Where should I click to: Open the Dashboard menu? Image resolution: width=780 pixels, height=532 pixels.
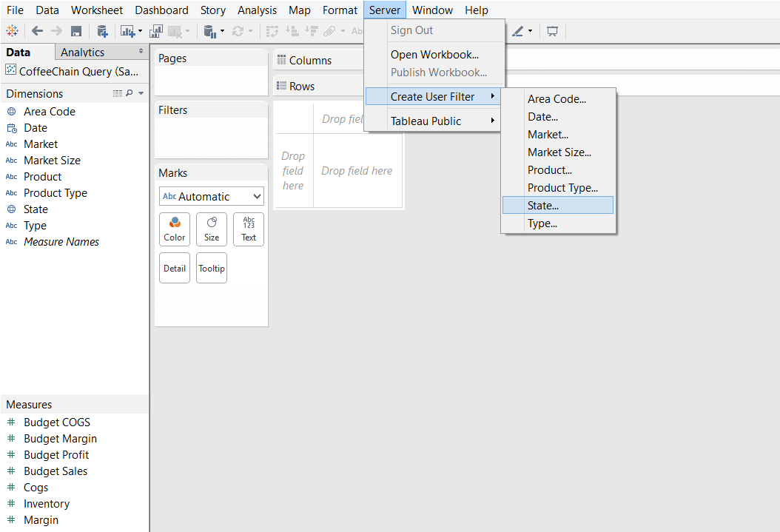(161, 10)
